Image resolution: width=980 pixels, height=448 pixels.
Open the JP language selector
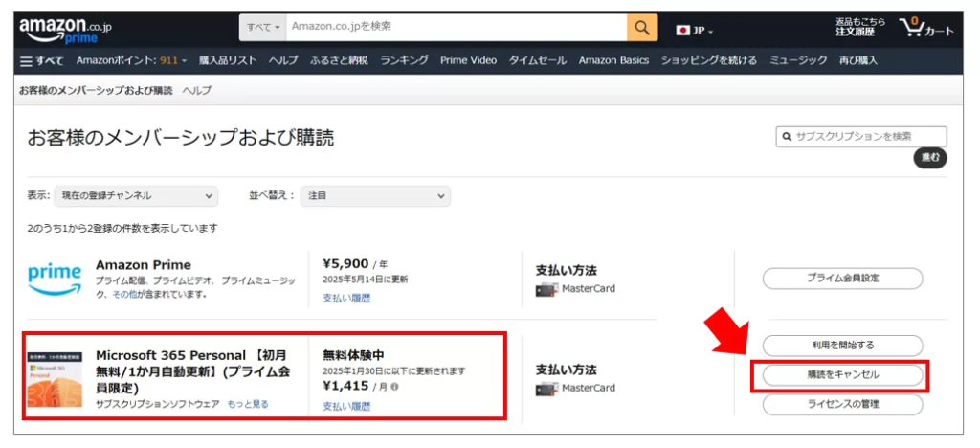click(x=695, y=30)
